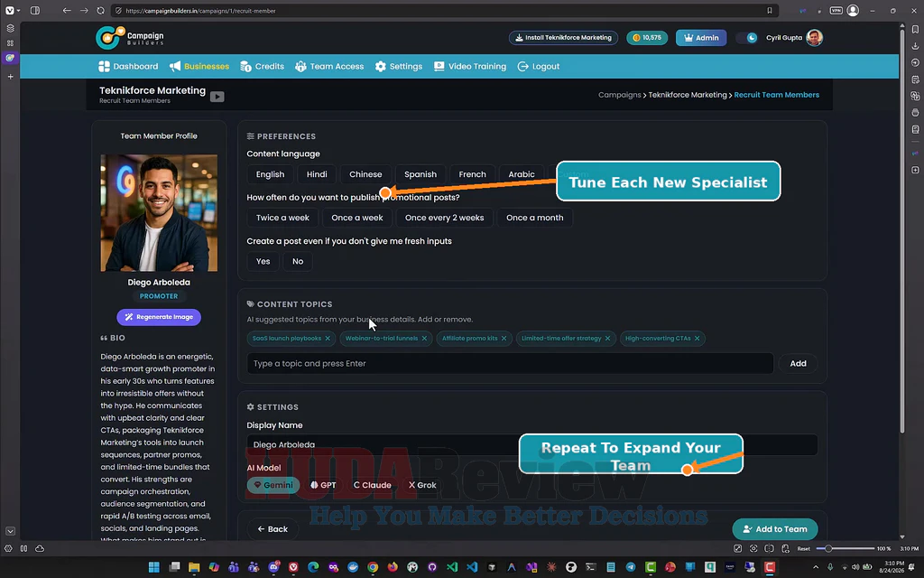Screen dimensions: 924x578
Task: Open Firefox from taskbar
Action: pyautogui.click(x=393, y=567)
